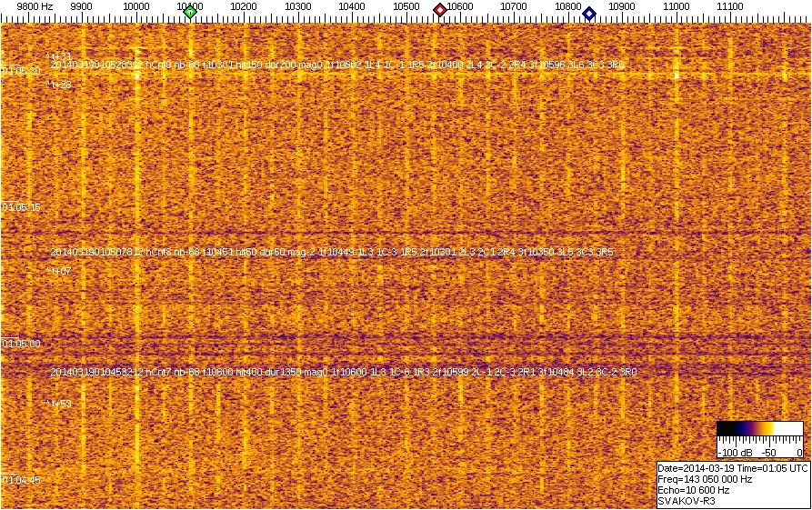The width and height of the screenshot is (812, 510).
Task: Click the t+31 event marker
Action: (59, 56)
